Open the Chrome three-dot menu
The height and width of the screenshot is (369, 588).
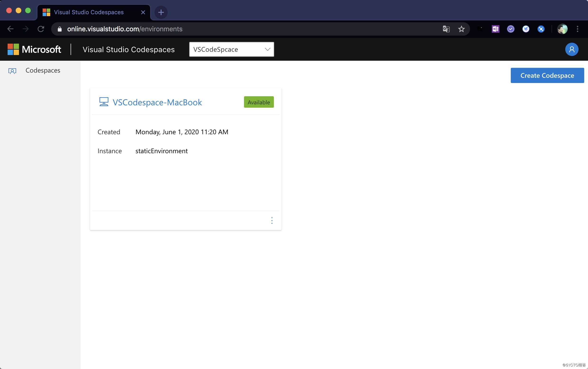click(x=578, y=29)
